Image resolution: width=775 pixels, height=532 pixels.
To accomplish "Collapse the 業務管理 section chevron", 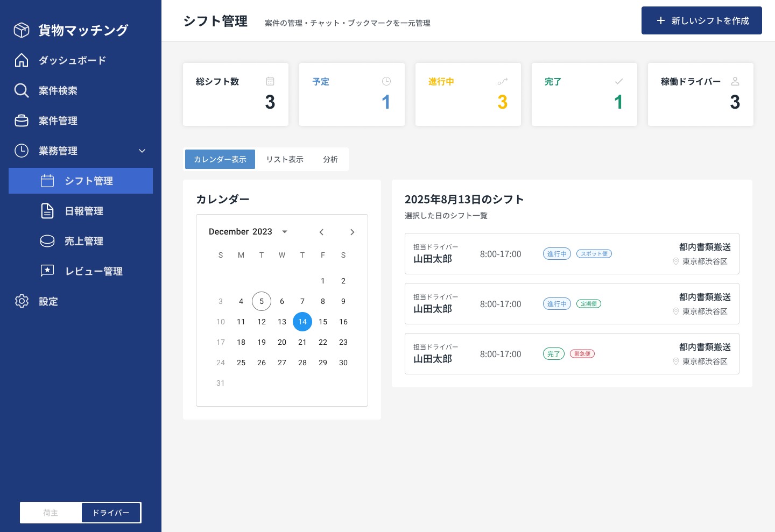I will [x=142, y=151].
